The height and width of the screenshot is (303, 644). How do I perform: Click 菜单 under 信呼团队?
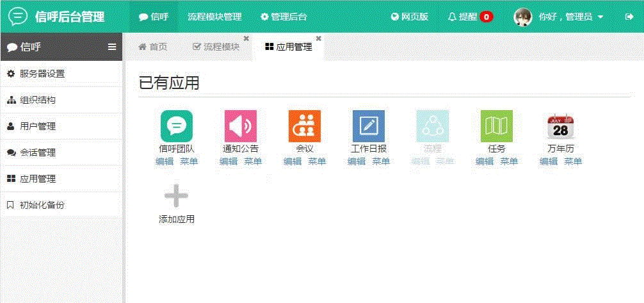point(189,161)
